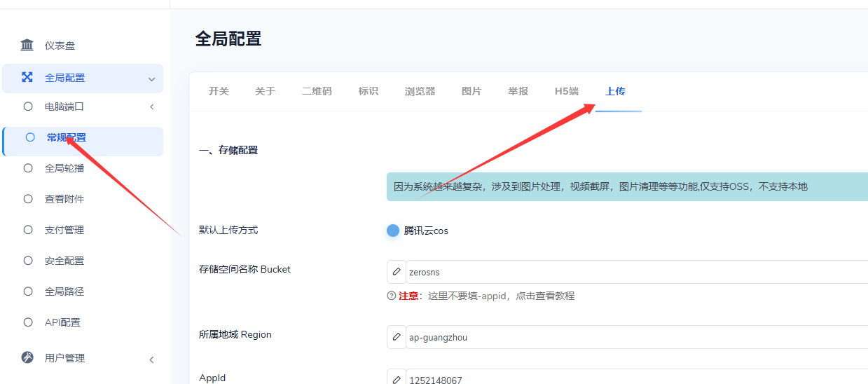The width and height of the screenshot is (868, 384).
Task: Click pencil icon beside Bucket field
Action: point(397,272)
